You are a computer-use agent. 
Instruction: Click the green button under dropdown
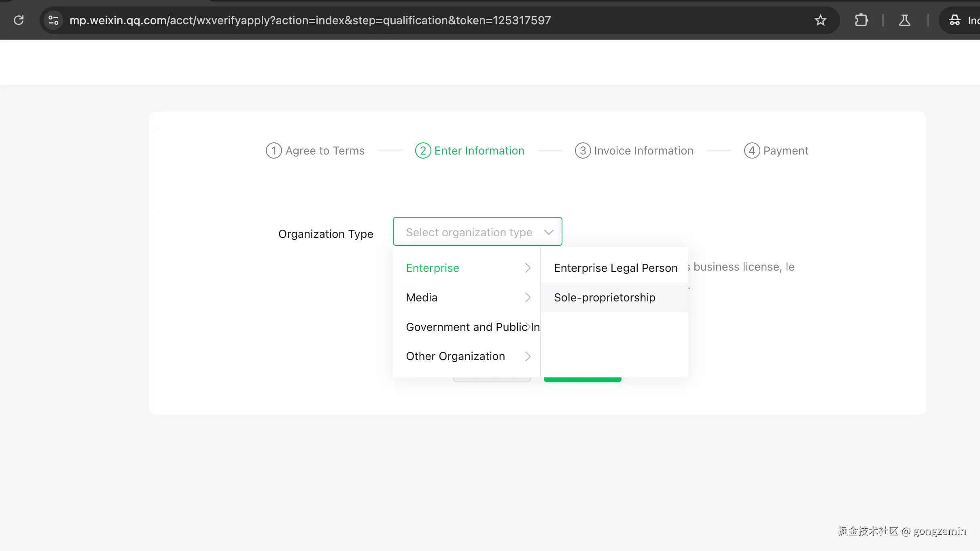tap(582, 379)
